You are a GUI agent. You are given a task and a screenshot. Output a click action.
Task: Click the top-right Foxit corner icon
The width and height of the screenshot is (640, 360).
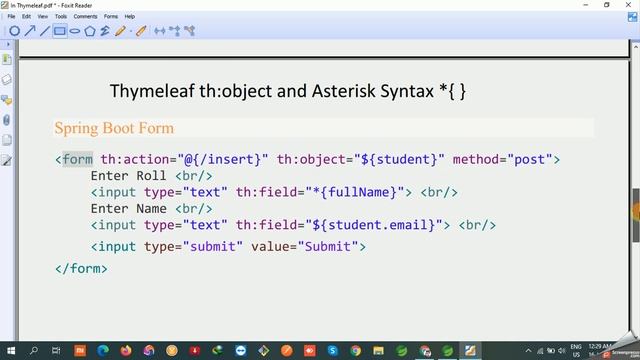632,17
